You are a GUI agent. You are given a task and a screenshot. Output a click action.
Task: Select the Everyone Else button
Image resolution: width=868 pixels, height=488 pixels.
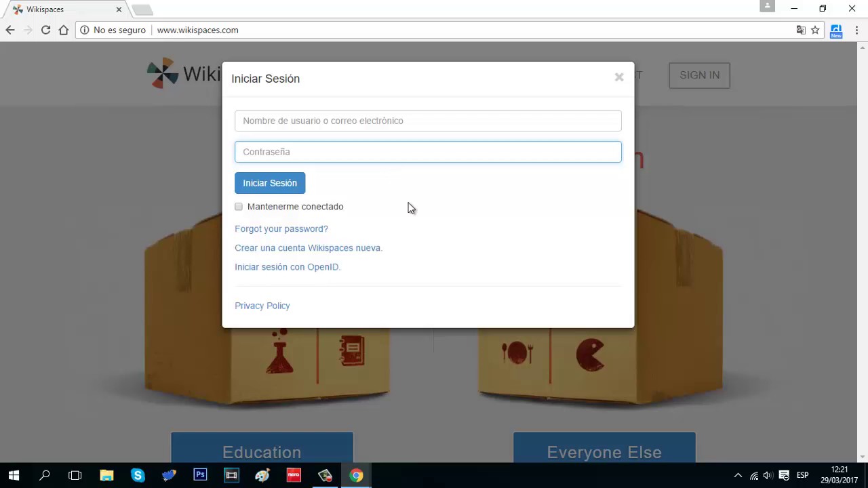(604, 448)
